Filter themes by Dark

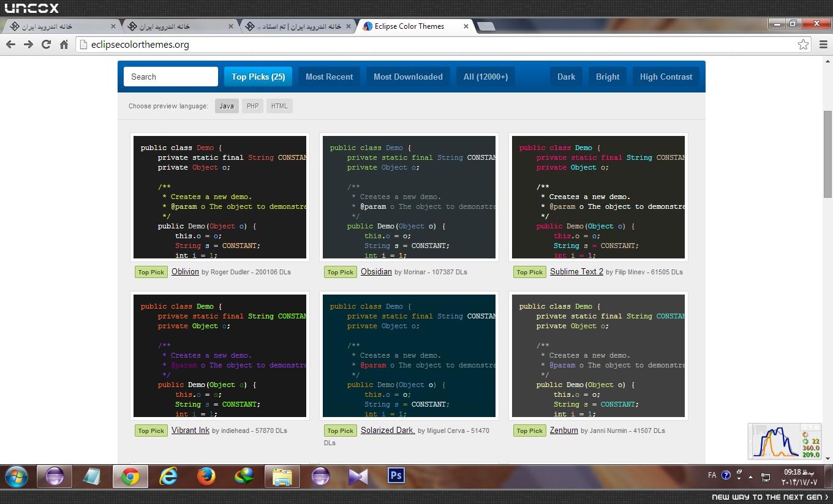tap(566, 77)
